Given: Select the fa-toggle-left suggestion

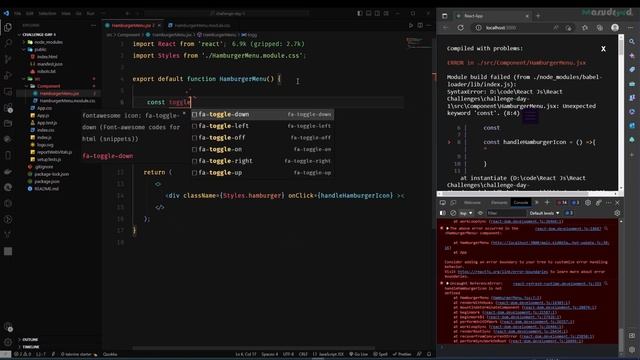Looking at the screenshot, I should [x=262, y=126].
